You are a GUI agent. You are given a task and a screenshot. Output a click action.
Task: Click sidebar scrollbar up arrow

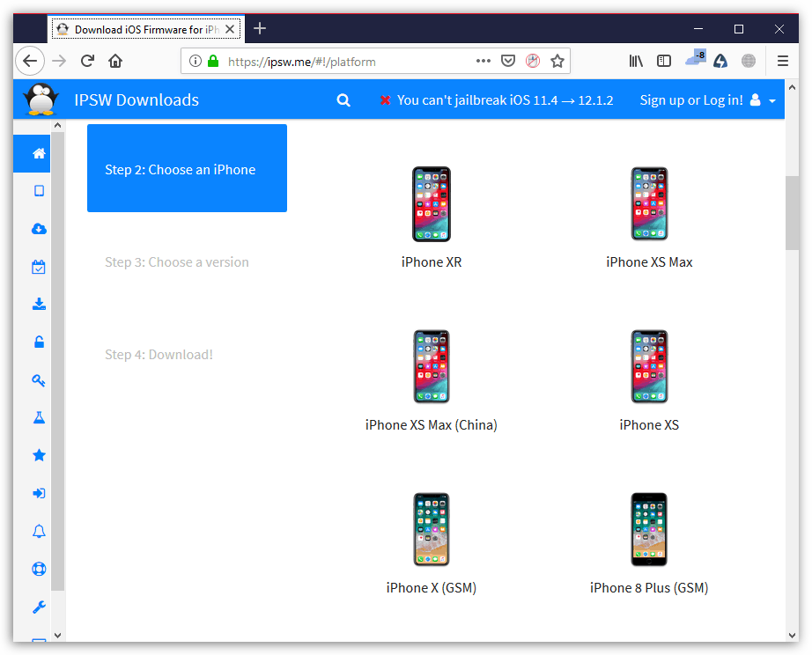(x=57, y=125)
